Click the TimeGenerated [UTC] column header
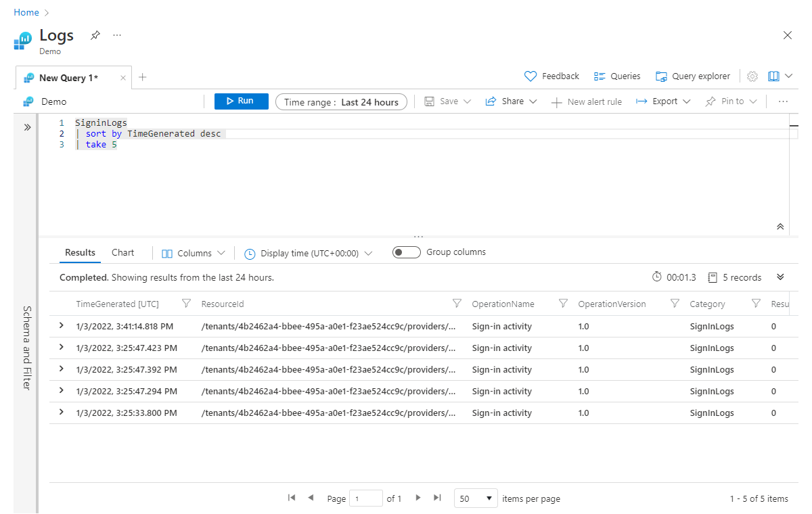Viewport: 812px width, 514px height. click(x=117, y=304)
